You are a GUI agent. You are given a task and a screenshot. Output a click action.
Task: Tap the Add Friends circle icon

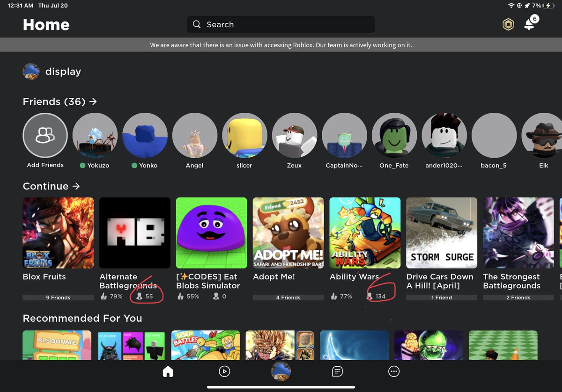tap(45, 135)
